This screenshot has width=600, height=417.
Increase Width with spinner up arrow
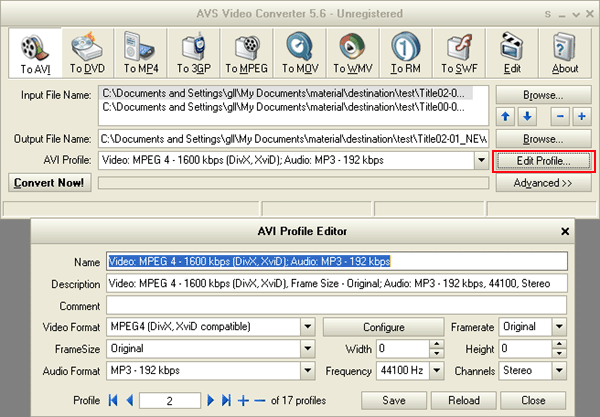437,344
